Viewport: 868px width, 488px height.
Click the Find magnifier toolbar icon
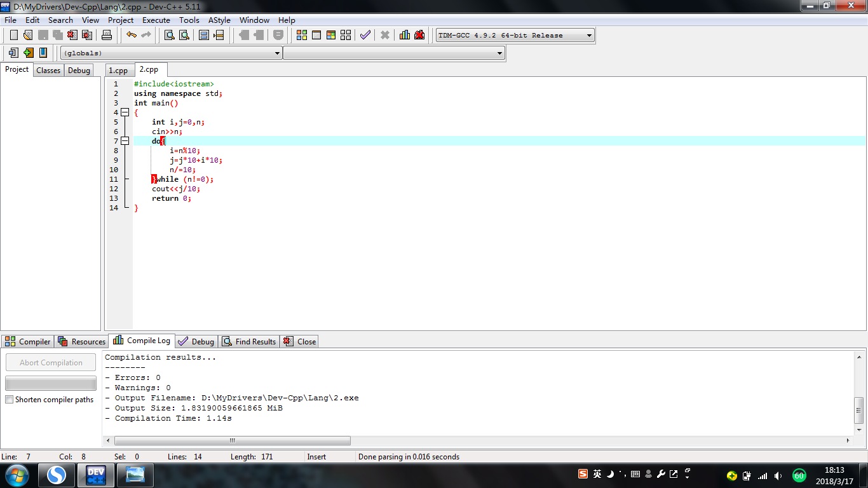(170, 35)
